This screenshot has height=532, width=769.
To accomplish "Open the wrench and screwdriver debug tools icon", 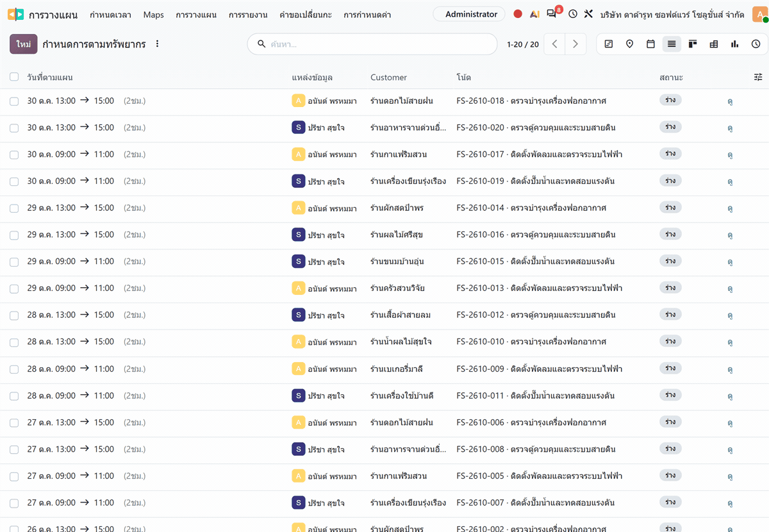I will tap(588, 14).
